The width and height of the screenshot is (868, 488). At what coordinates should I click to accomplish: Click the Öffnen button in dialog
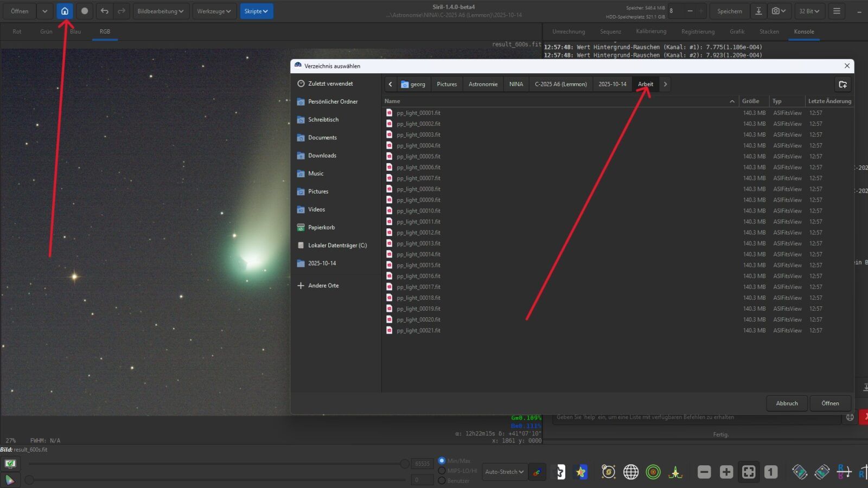[830, 403]
